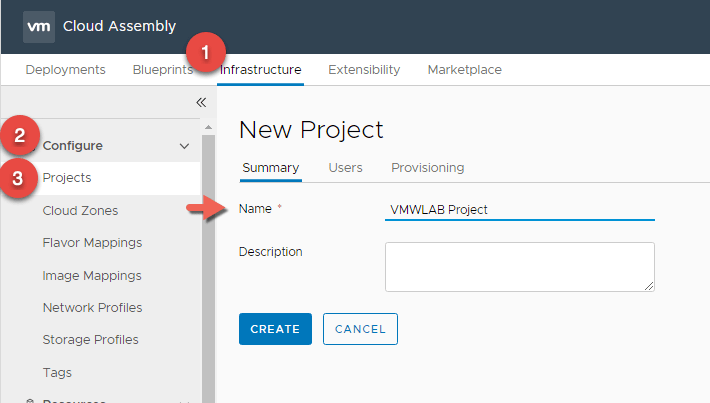710x403 pixels.
Task: Open the Deployments tab
Action: click(65, 70)
